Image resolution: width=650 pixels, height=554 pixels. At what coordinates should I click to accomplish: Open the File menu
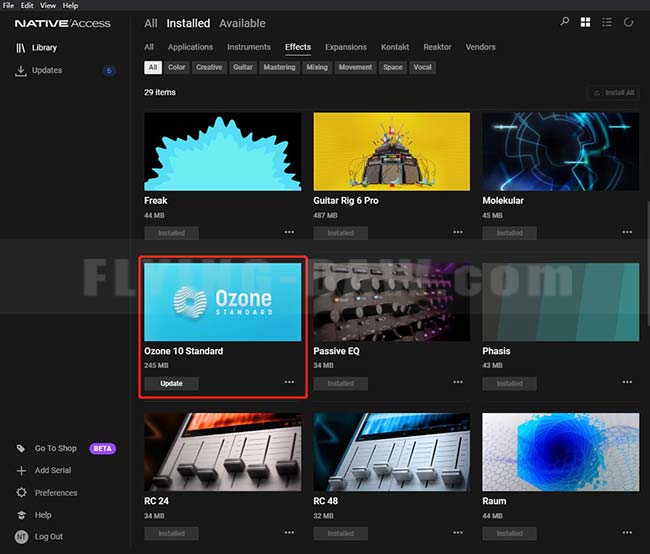8,5
